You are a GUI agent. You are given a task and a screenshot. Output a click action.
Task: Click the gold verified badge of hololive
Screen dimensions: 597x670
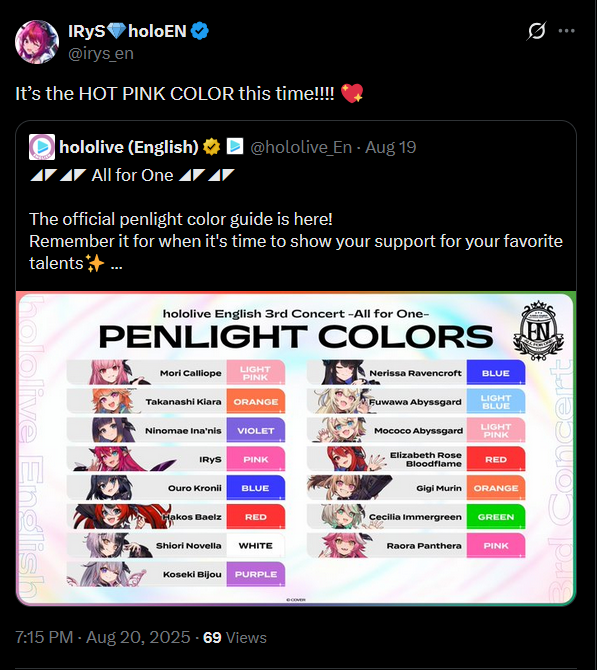click(x=211, y=147)
